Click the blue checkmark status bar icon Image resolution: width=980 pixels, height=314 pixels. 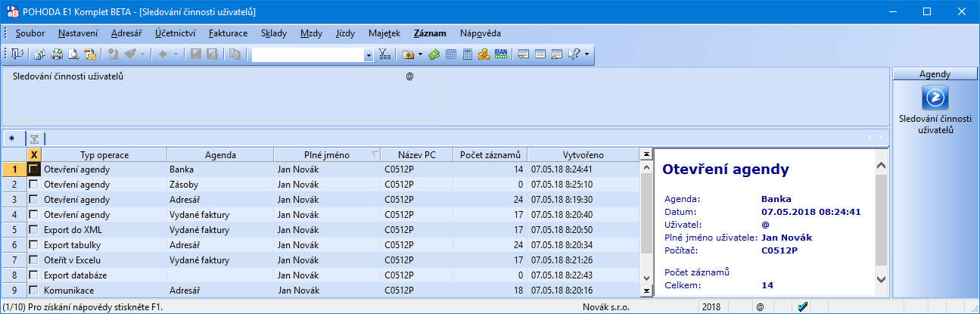(x=803, y=307)
